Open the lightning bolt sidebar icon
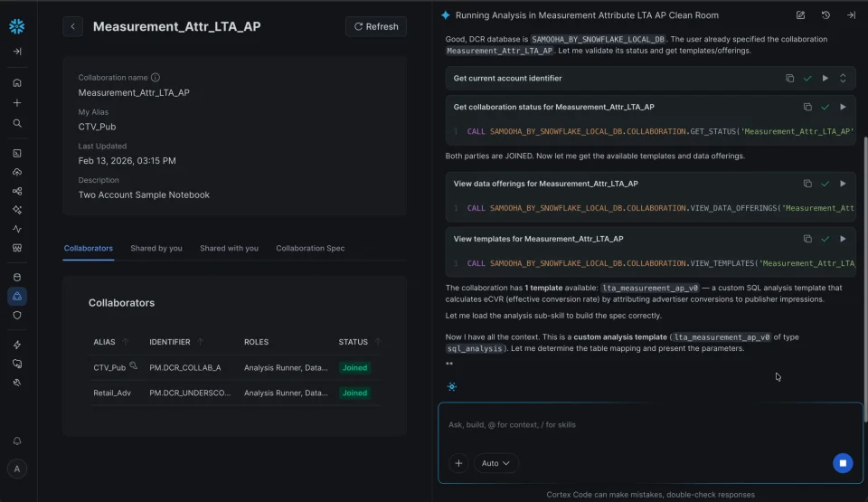The width and height of the screenshot is (868, 502). pos(17,346)
